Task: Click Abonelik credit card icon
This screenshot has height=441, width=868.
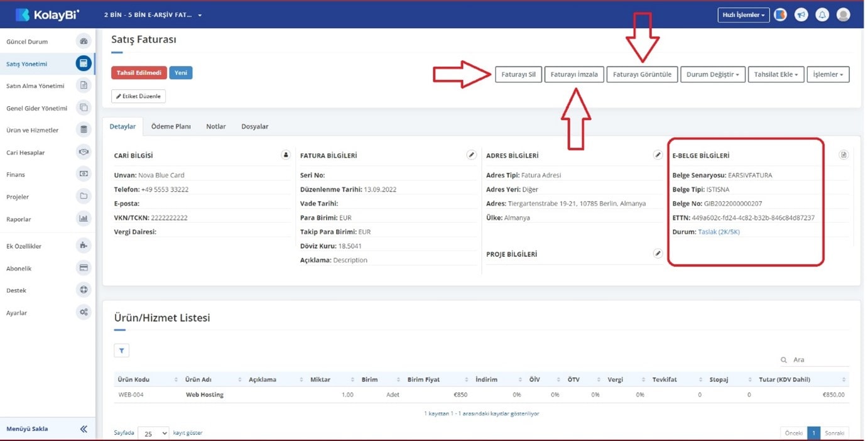Action: pos(84,268)
